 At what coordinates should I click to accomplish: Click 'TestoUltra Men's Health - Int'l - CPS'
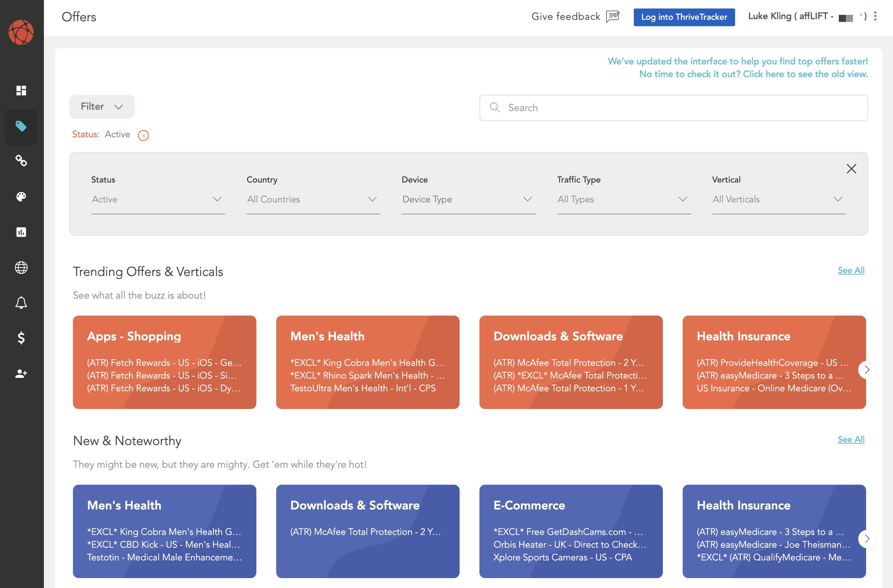tap(363, 388)
